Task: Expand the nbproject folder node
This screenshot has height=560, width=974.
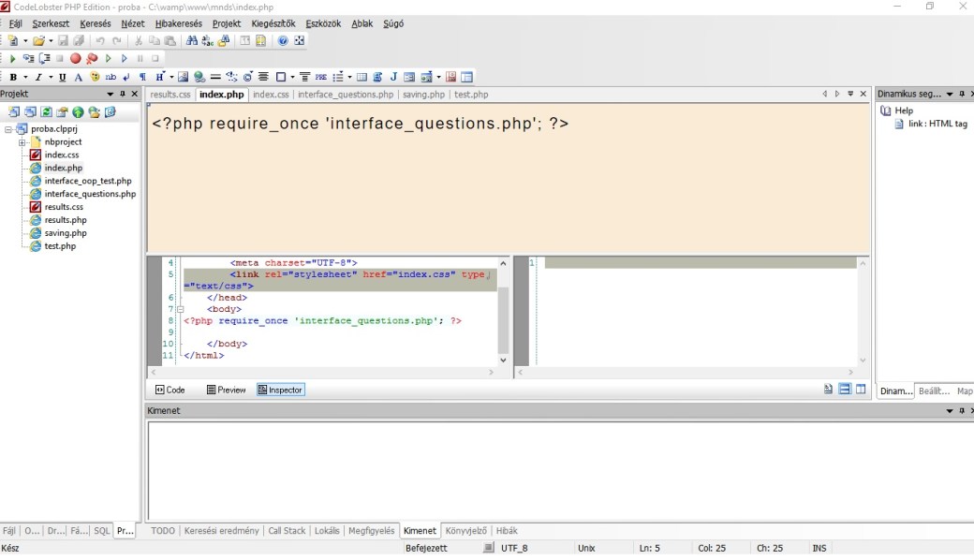Action: (x=22, y=142)
